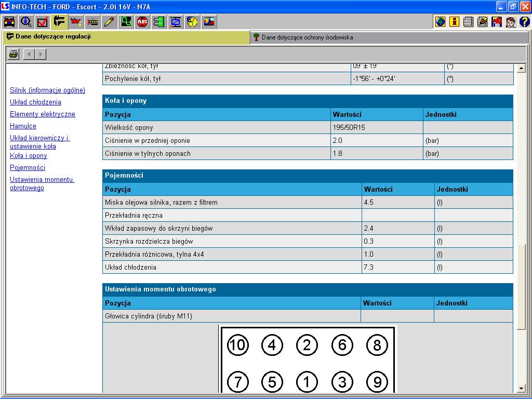Select the Dane dotyczące regulacji tab

(x=52, y=37)
